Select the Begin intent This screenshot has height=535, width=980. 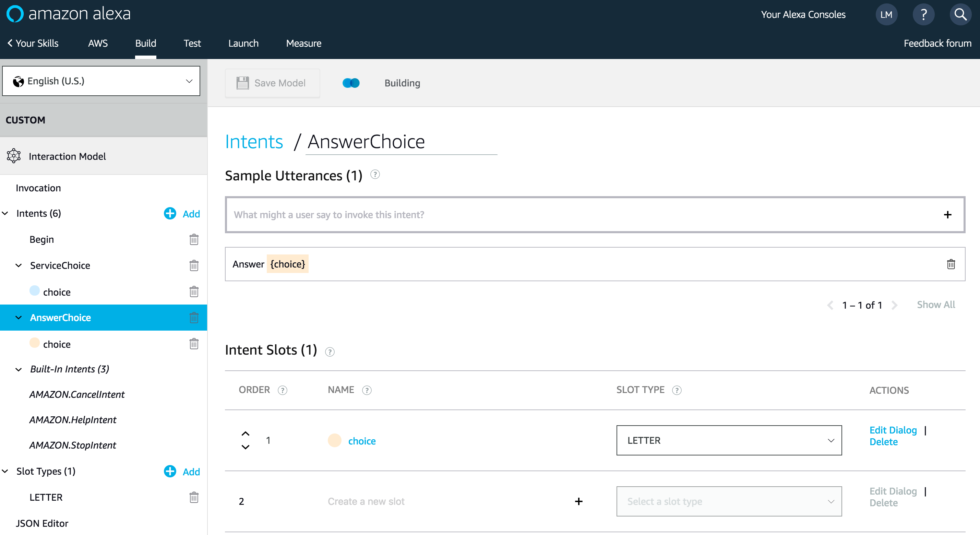[x=41, y=239]
